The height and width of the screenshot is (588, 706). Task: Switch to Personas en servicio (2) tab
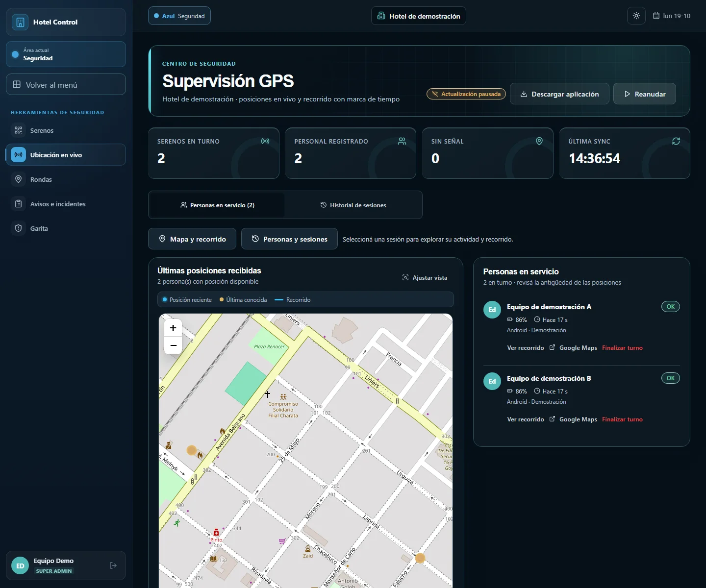point(217,205)
